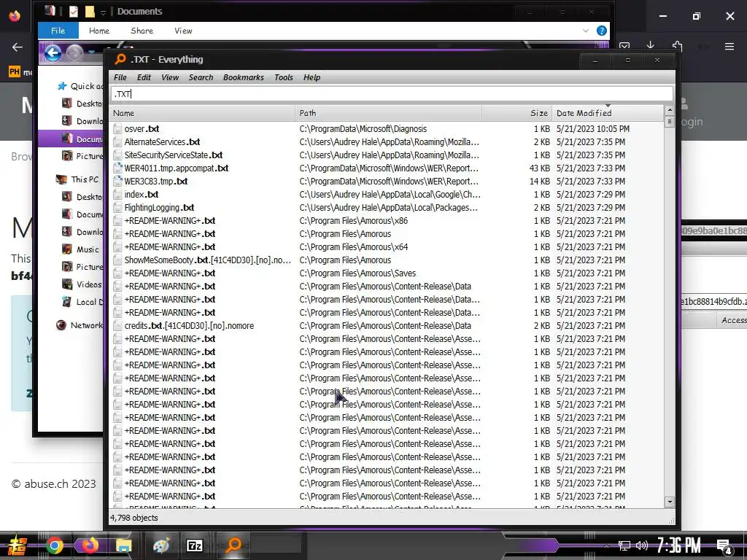
Task: Open Firefox from the taskbar
Action: pyautogui.click(x=89, y=545)
